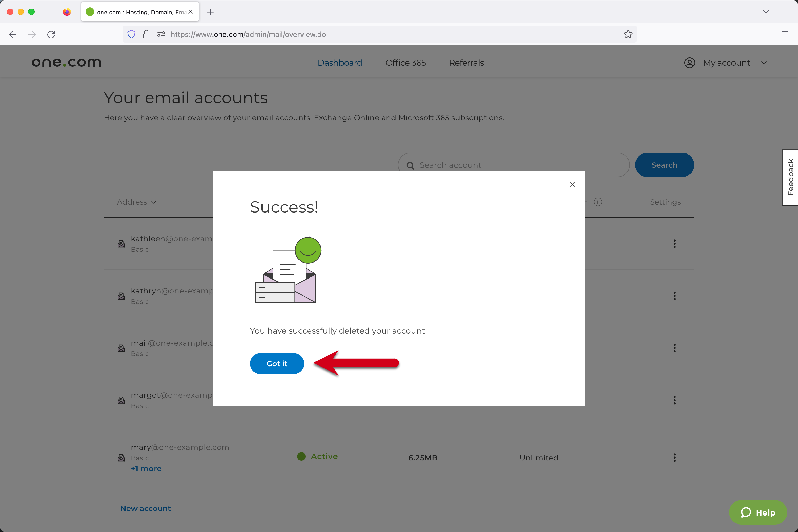
Task: Close the Success dialog with X icon
Action: click(572, 184)
